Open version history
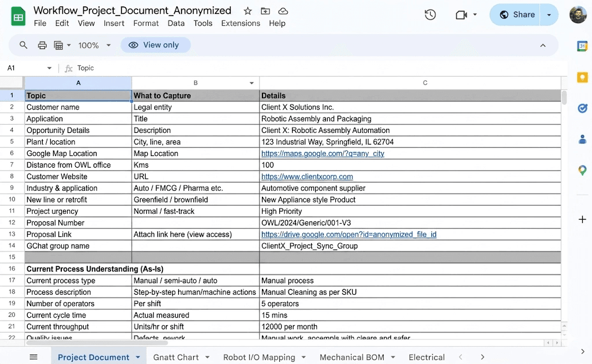Screen dimensions: 592x364 430,14
